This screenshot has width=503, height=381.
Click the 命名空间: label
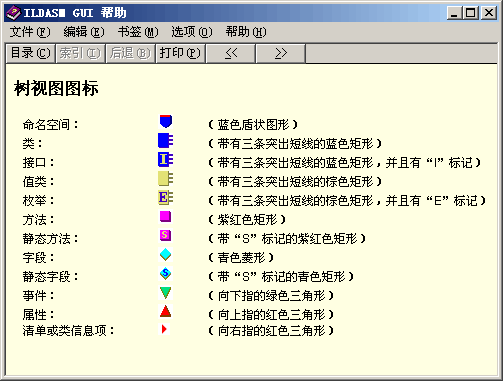[50, 125]
